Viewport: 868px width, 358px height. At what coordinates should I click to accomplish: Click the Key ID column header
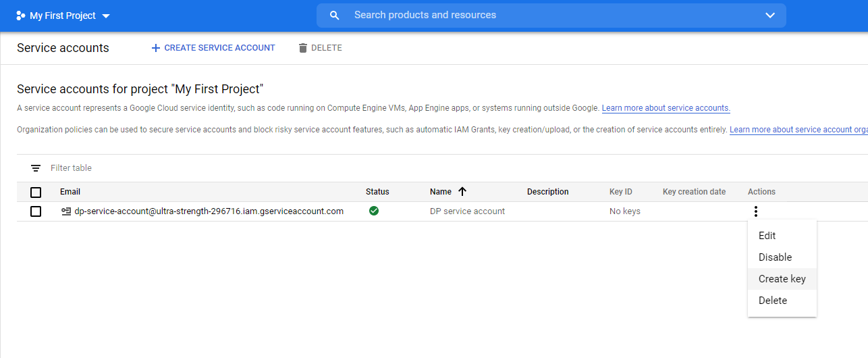[x=621, y=192]
